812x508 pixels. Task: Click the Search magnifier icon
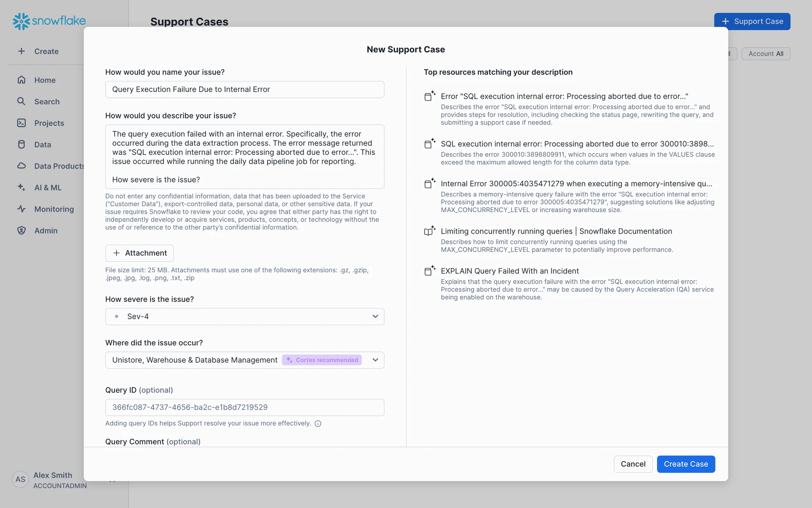[21, 102]
